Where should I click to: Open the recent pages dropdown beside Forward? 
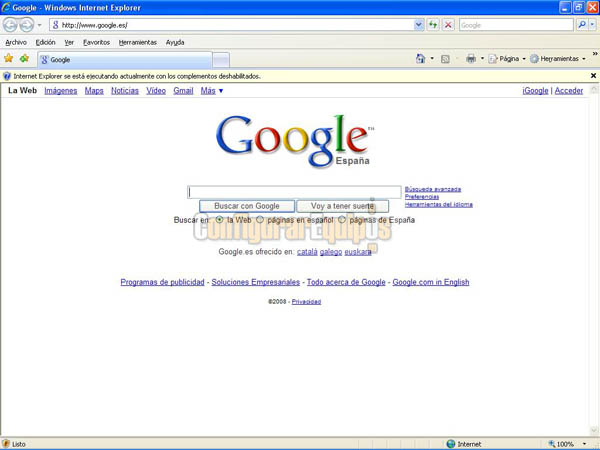tap(39, 25)
